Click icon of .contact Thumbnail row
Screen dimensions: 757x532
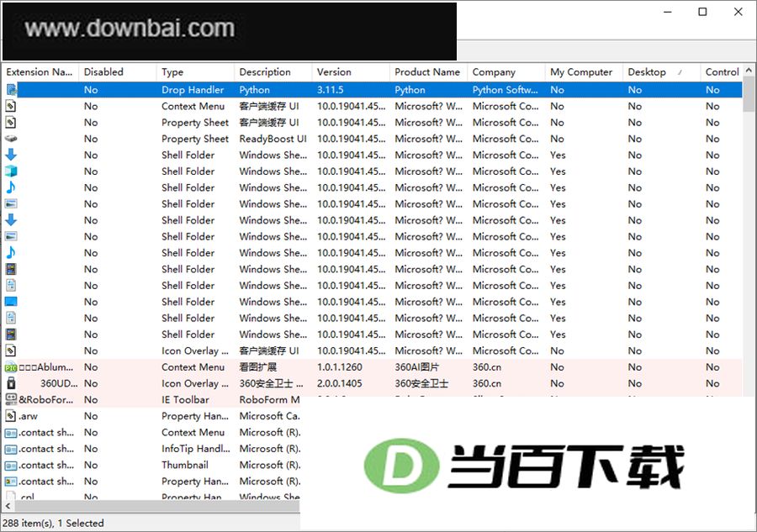pos(11,466)
